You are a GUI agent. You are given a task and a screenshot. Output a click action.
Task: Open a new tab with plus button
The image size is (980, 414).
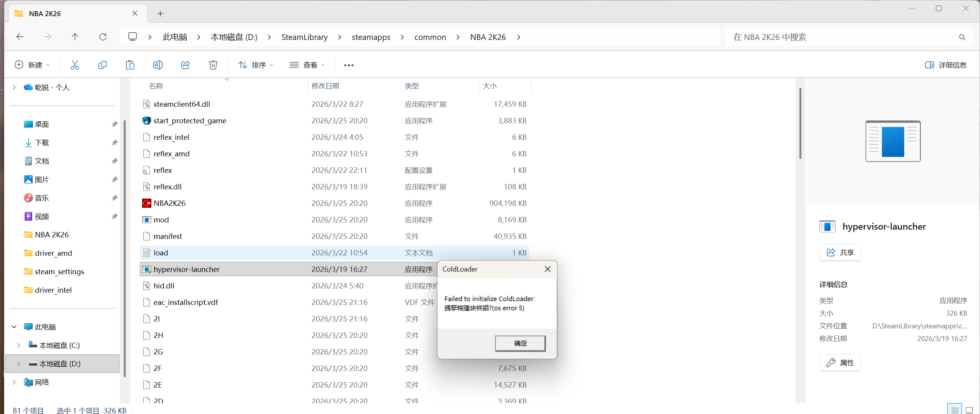coord(160,14)
